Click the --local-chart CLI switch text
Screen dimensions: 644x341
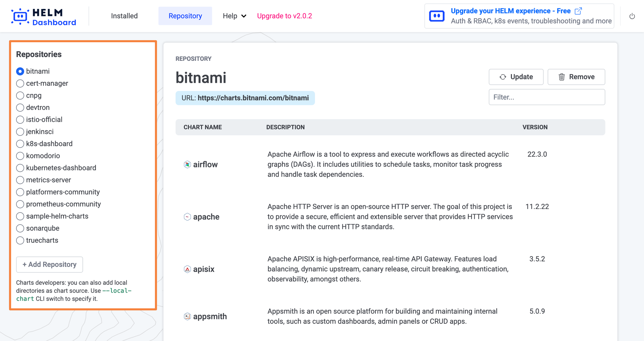tap(74, 295)
